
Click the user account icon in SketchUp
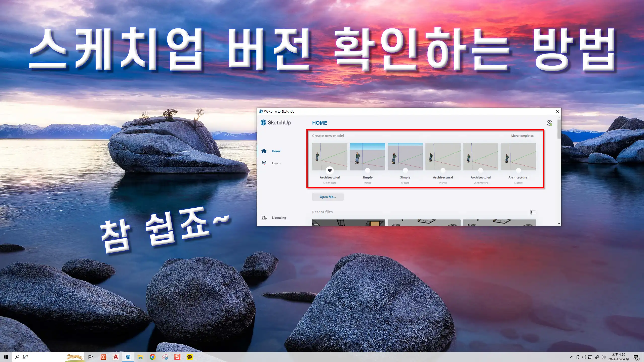click(549, 123)
